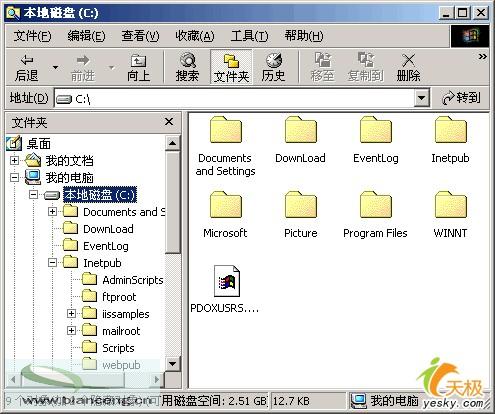Click the title bar drive icon
Image resolution: width=495 pixels, height=414 pixels.
click(x=13, y=13)
